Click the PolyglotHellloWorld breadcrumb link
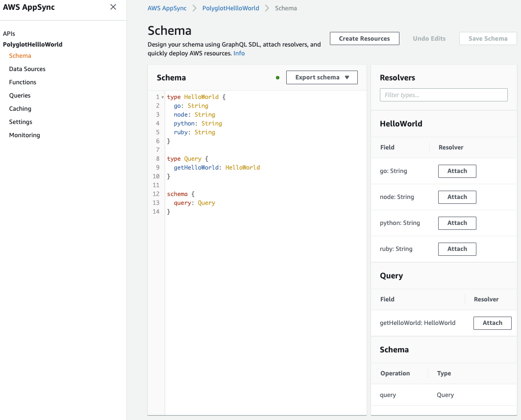Viewport: 521px width, 420px height. click(230, 8)
